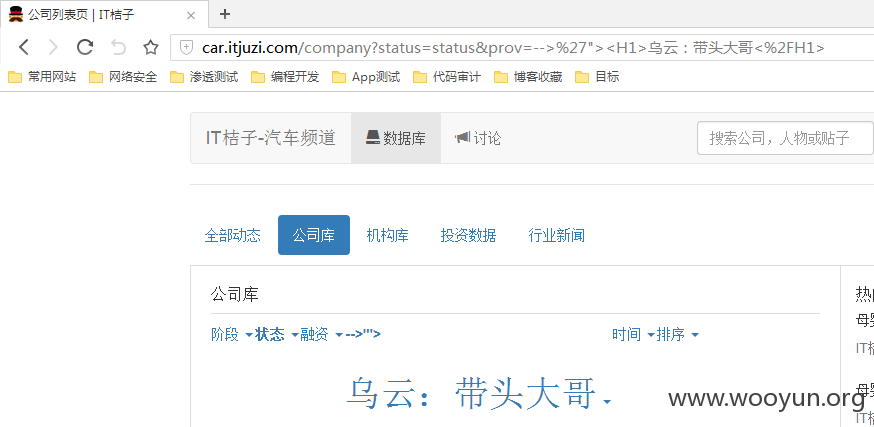Switch to the 全部动态 tab

(232, 235)
